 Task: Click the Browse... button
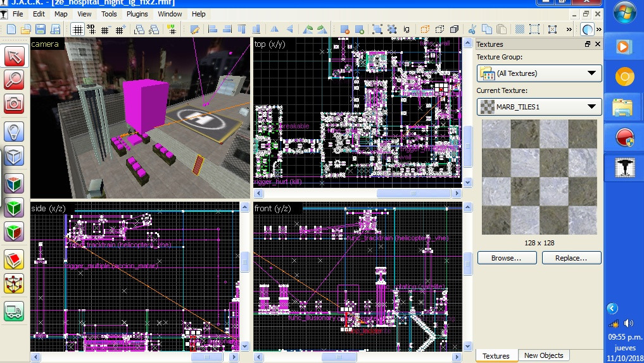coord(507,258)
